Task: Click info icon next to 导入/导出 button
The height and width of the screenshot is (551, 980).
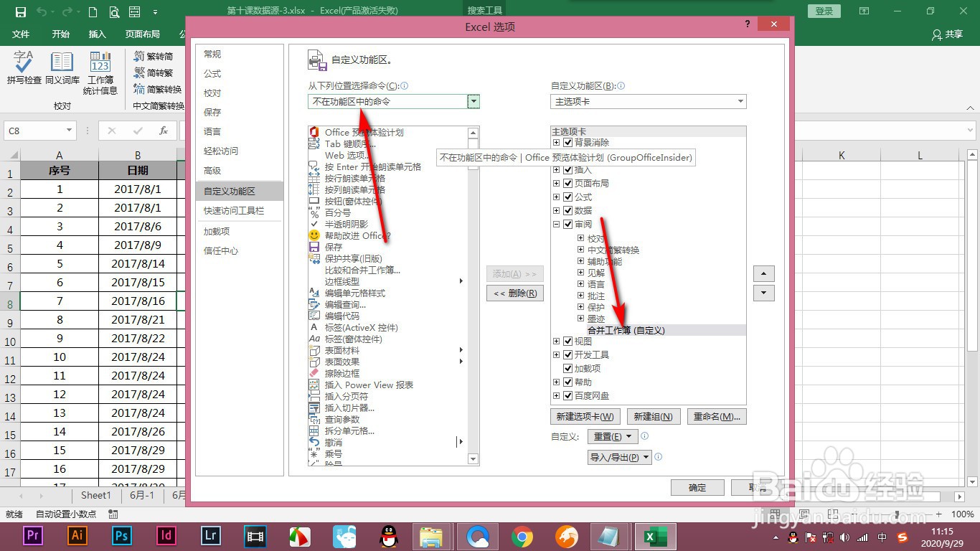Action: pos(659,456)
